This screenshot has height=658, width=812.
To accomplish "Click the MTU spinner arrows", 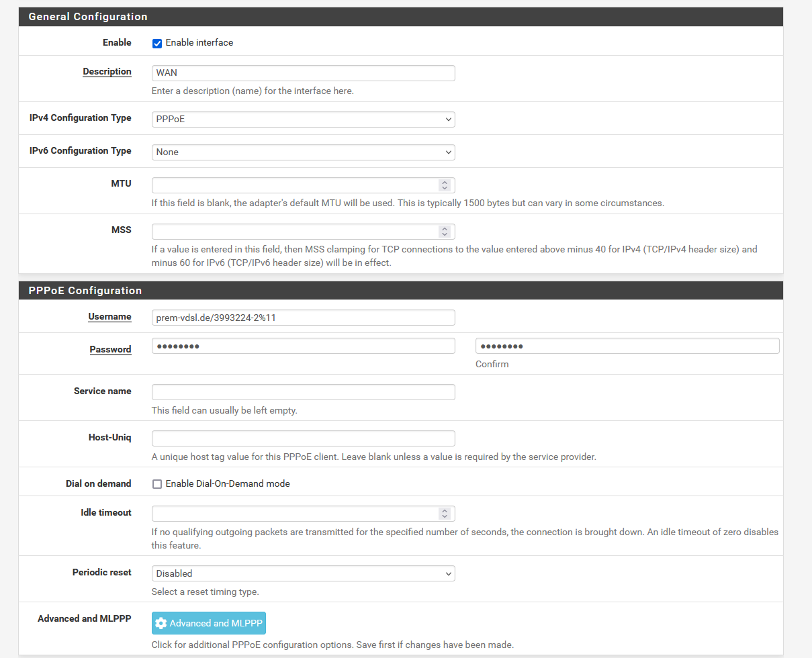I will click(x=444, y=185).
